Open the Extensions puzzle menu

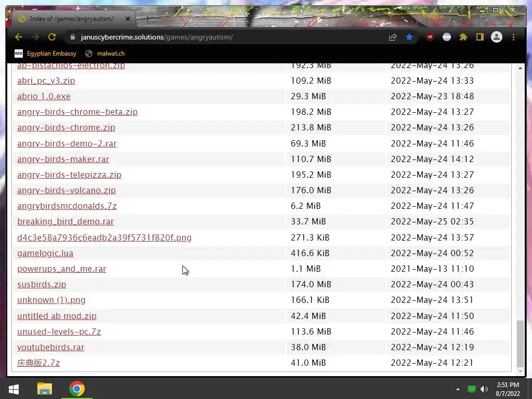(463, 37)
